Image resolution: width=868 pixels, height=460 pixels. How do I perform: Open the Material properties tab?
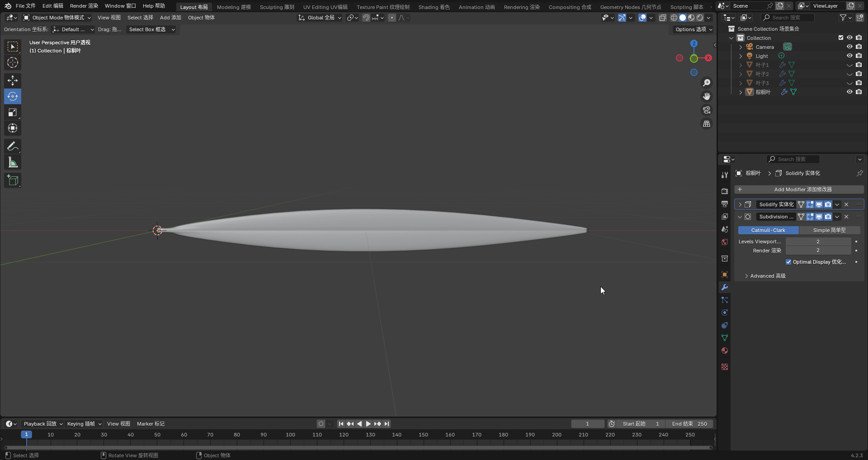click(x=725, y=351)
